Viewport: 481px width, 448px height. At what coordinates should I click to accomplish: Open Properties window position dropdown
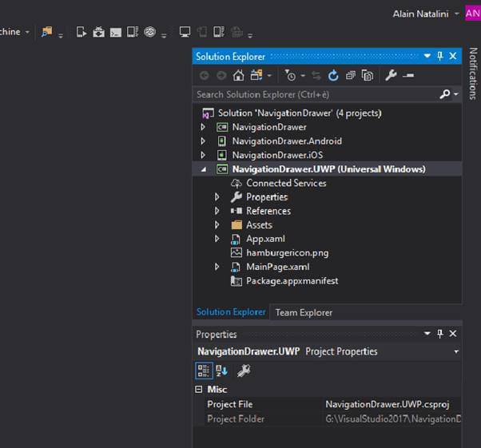pos(427,333)
